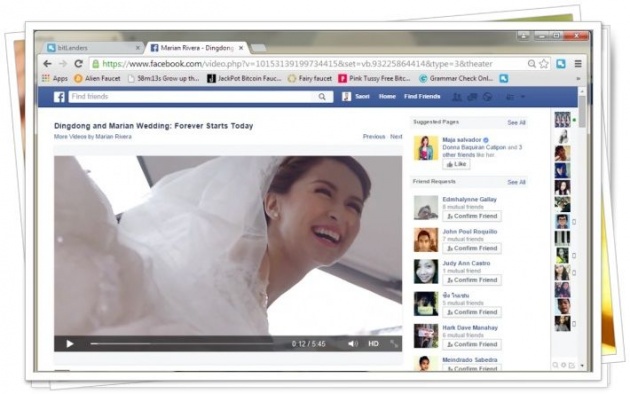The height and width of the screenshot is (394, 630).
Task: Toggle HD video quality
Action: (373, 344)
